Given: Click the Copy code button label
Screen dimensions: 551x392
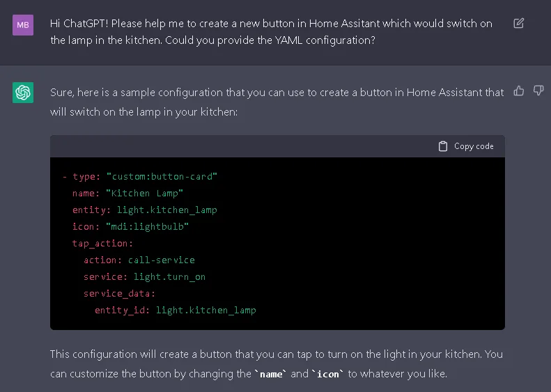Looking at the screenshot, I should point(474,146).
